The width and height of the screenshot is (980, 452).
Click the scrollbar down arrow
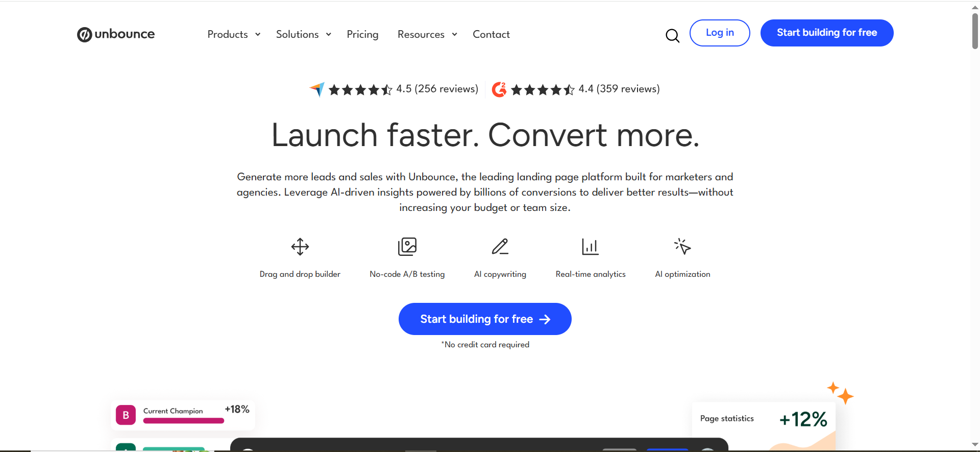tap(975, 445)
